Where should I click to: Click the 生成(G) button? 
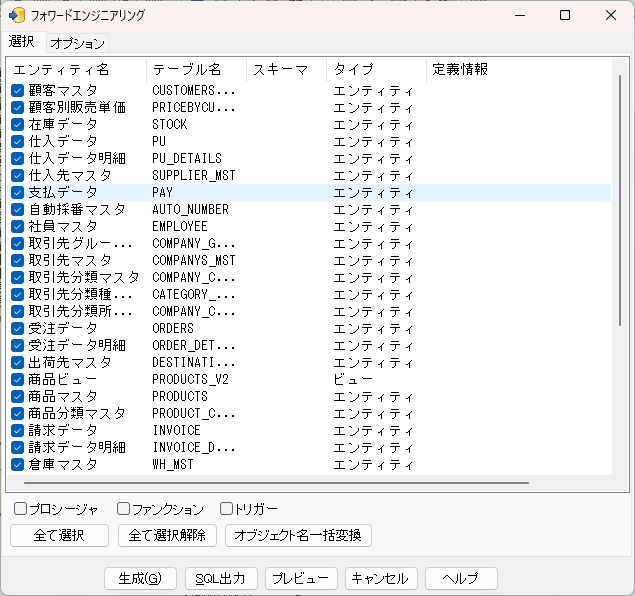[x=140, y=579]
